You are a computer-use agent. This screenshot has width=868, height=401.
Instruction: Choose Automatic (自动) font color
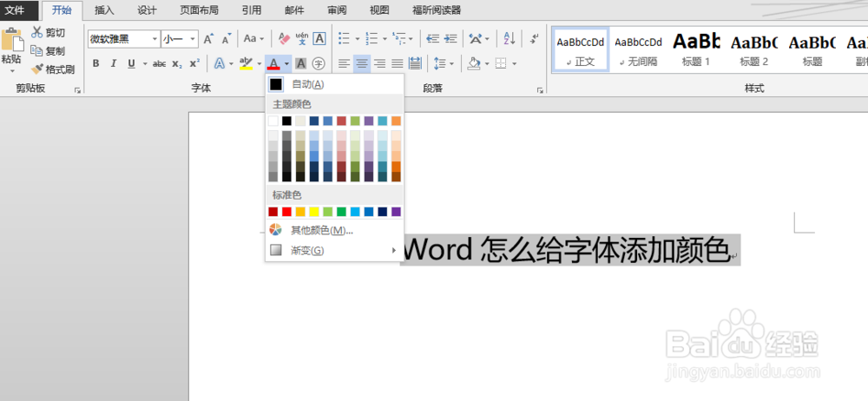pos(334,84)
